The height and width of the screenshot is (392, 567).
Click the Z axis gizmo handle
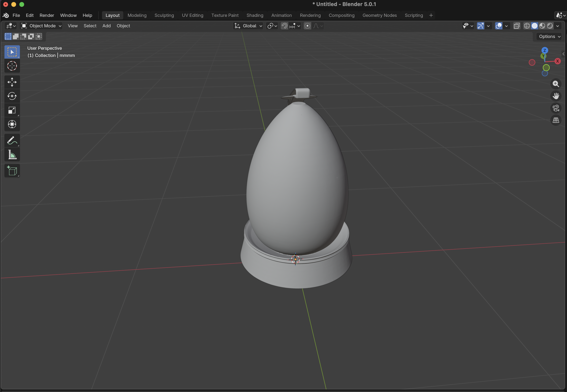(545, 50)
